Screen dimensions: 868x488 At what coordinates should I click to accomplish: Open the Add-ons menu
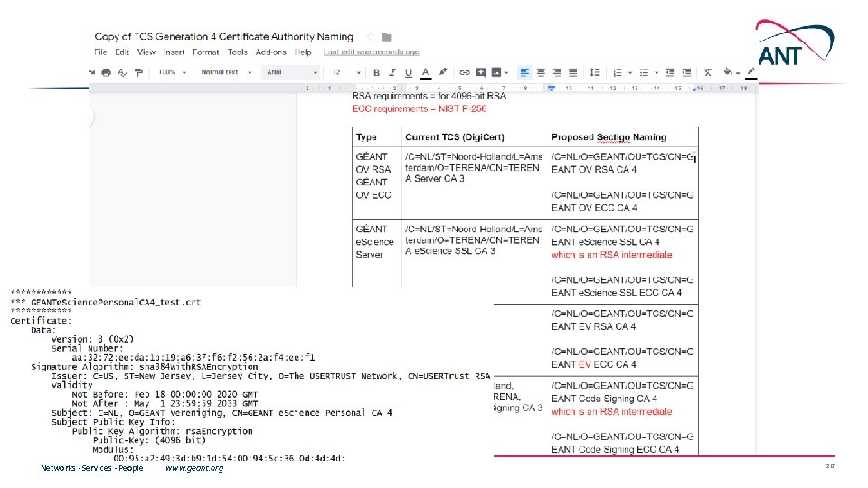pyautogui.click(x=270, y=52)
